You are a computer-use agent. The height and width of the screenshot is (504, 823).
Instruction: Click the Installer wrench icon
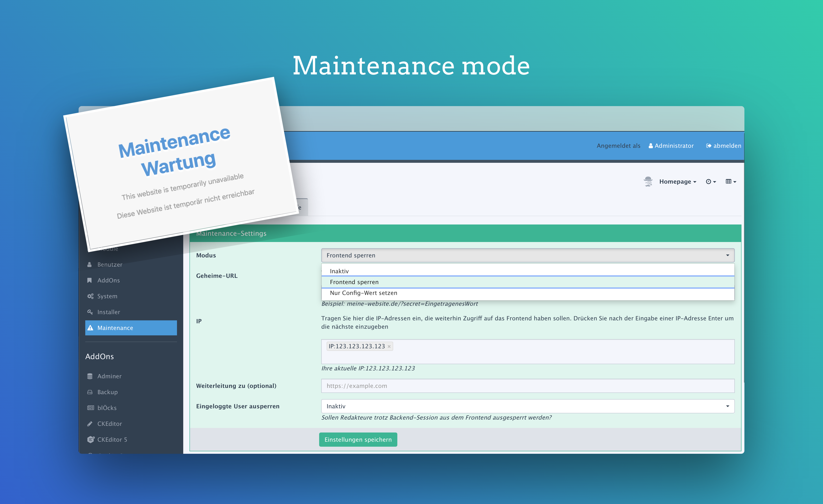click(90, 312)
